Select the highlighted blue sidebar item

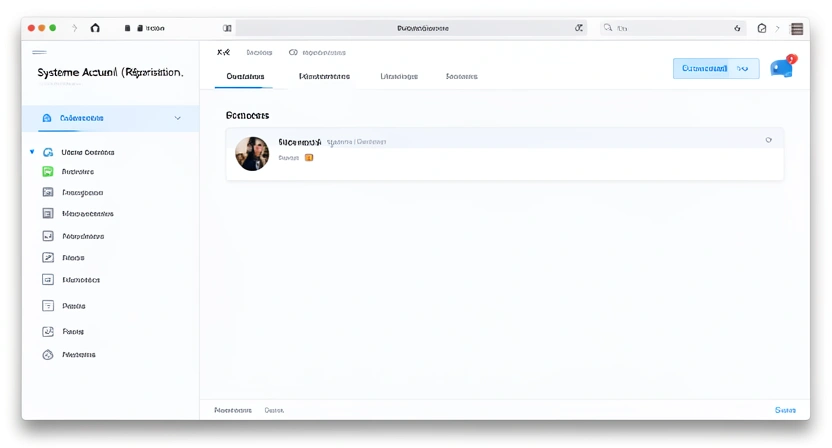(110, 118)
